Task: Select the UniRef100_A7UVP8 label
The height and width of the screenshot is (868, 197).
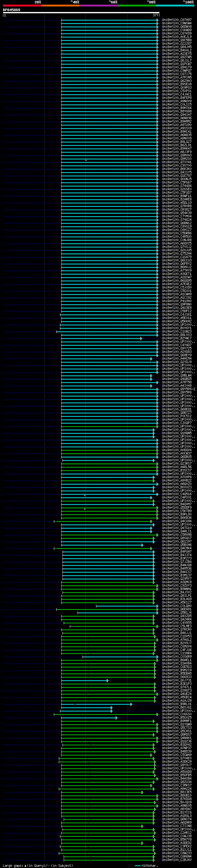Action: (x=176, y=477)
